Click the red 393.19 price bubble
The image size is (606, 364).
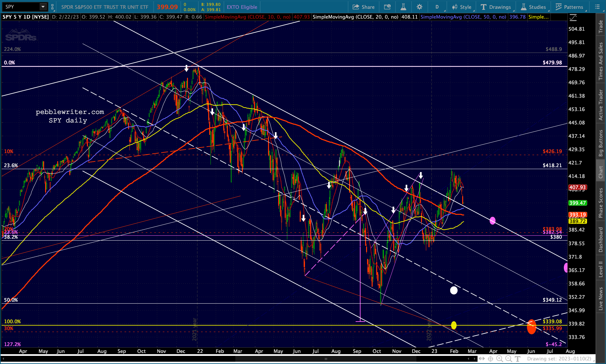point(577,215)
